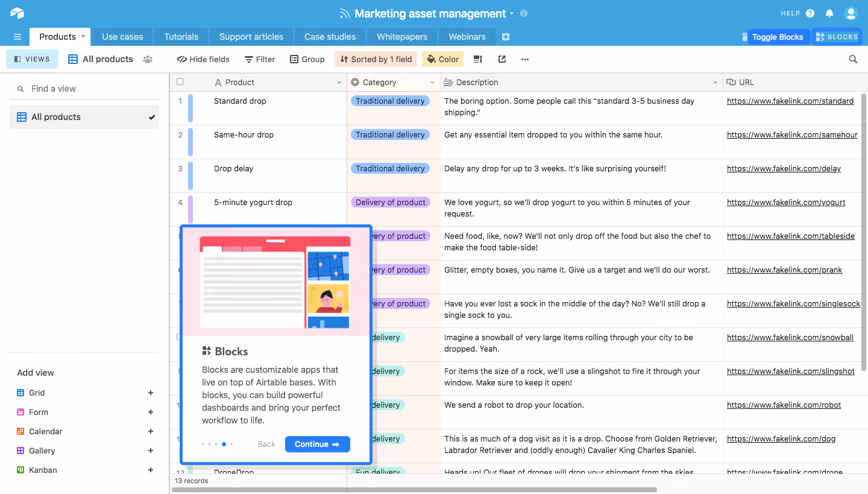Click the trash icon beside Toggle Blocks
This screenshot has height=494, width=868.
(744, 37)
